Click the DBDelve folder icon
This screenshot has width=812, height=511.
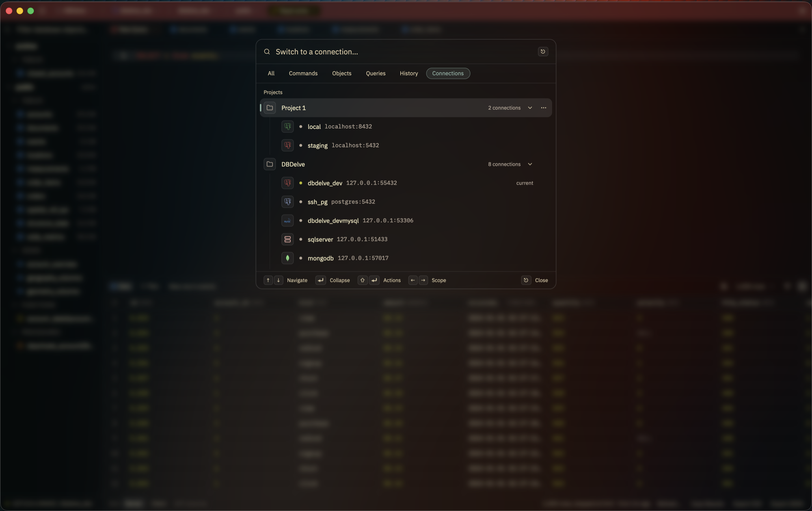pos(270,164)
